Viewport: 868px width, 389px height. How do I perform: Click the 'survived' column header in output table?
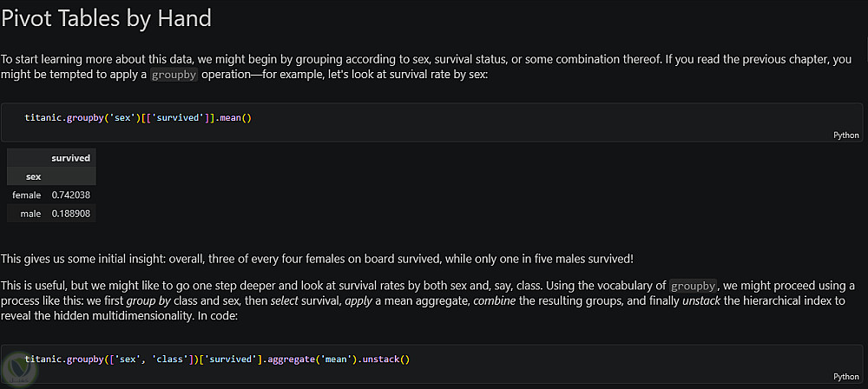70,158
